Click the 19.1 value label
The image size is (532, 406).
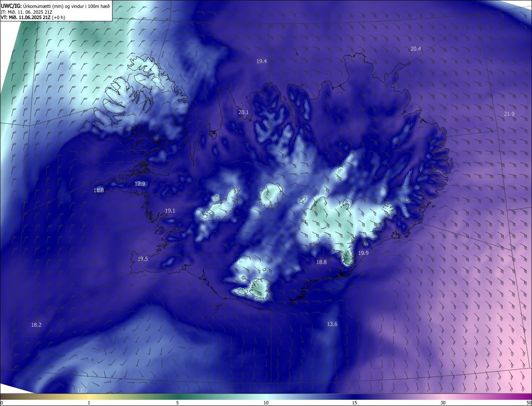coord(170,210)
